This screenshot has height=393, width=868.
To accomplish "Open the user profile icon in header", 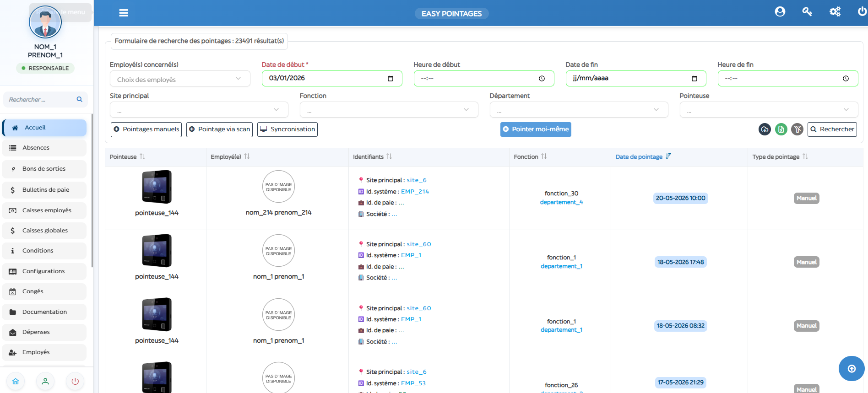I will click(780, 12).
